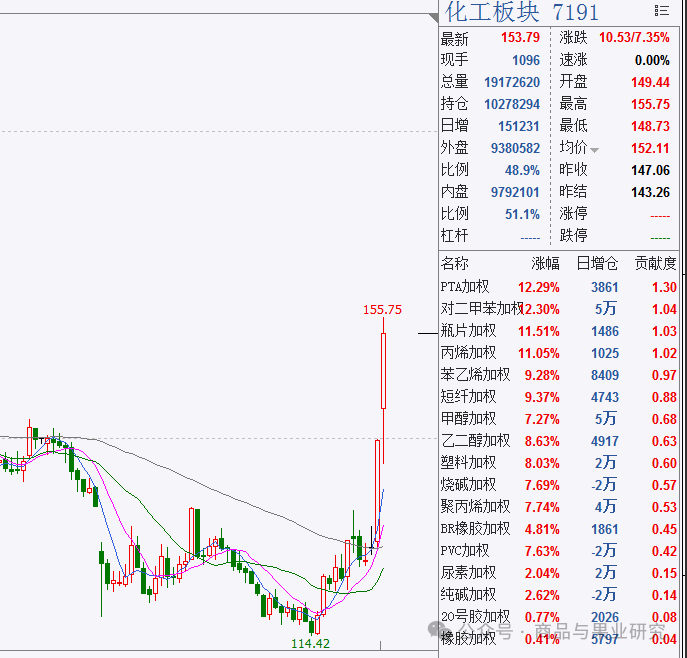Viewport: 687px width, 658px height.
Task: Sort by 涨幅 column header
Action: pos(545,263)
